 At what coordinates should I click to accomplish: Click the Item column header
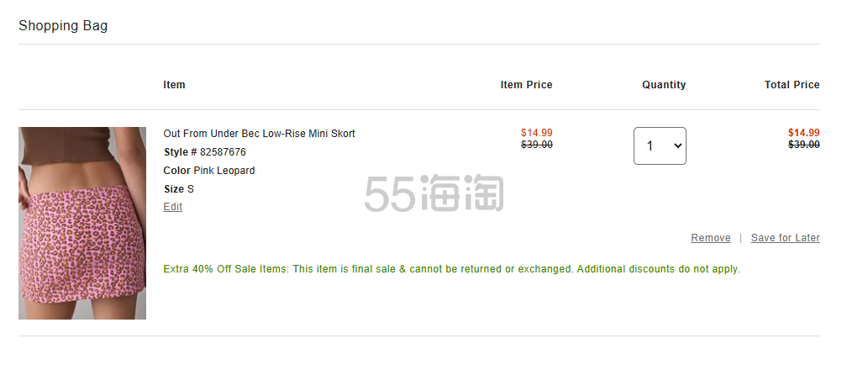tap(174, 85)
